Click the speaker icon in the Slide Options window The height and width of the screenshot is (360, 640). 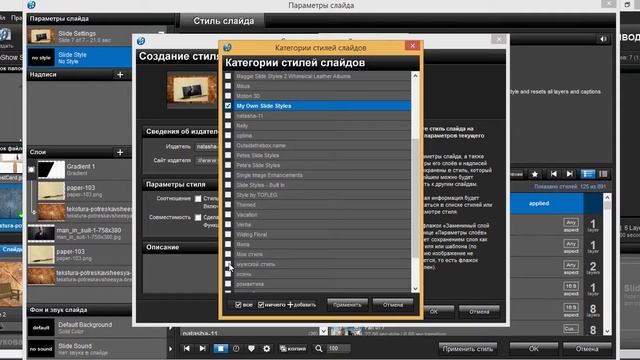(x=603, y=39)
